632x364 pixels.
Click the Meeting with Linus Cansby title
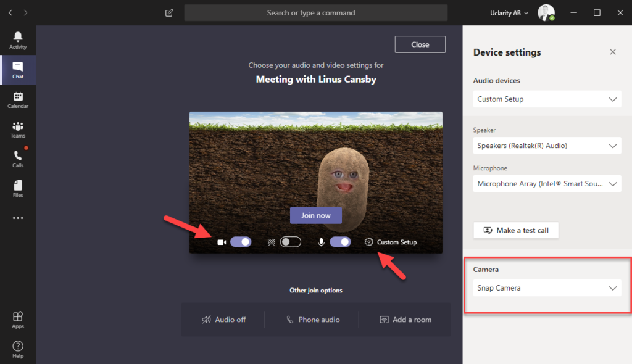coord(316,80)
